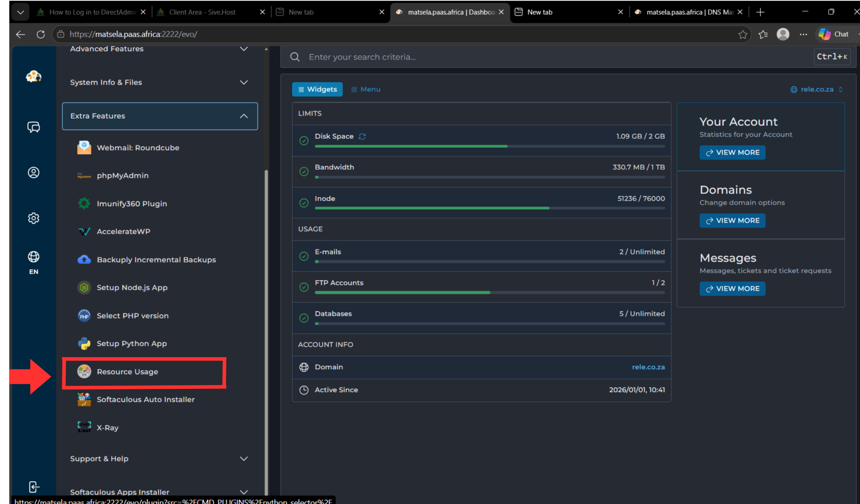Select the Widgets view tab
The width and height of the screenshot is (860, 504).
click(317, 89)
